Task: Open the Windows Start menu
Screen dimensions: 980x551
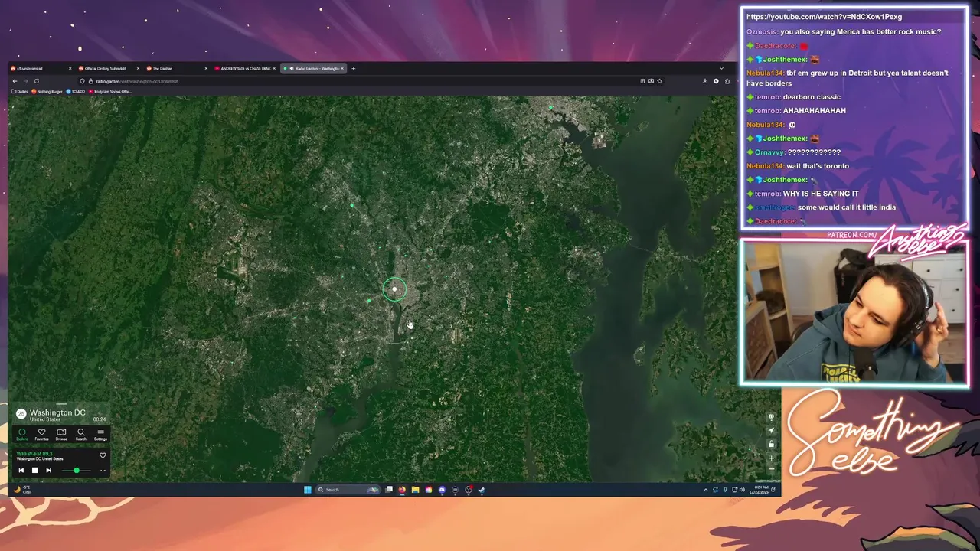Action: (308, 490)
